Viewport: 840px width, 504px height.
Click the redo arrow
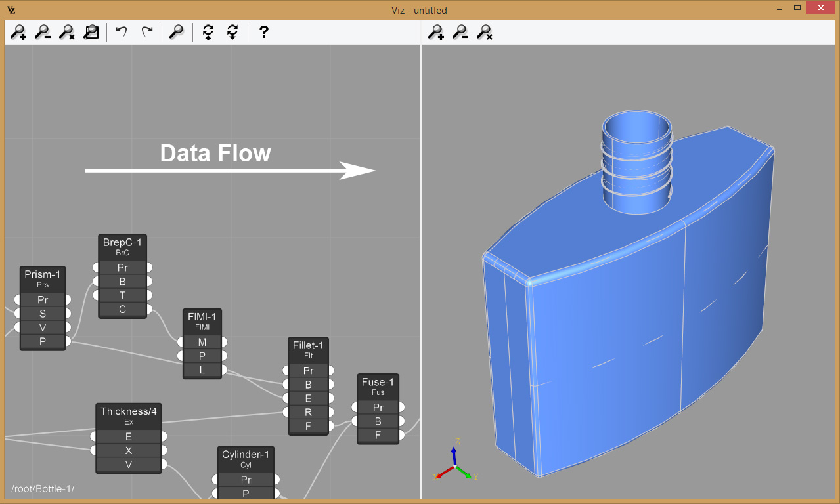pos(147,32)
